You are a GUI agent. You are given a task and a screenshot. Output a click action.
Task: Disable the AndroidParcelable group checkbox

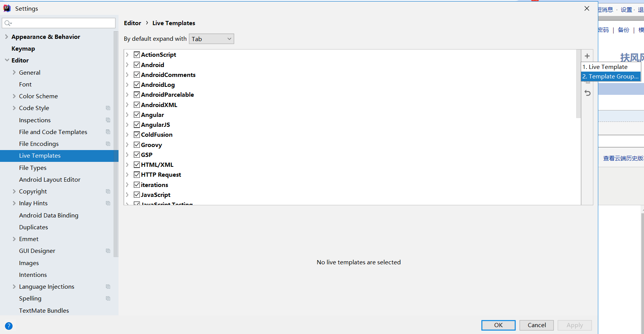(137, 94)
